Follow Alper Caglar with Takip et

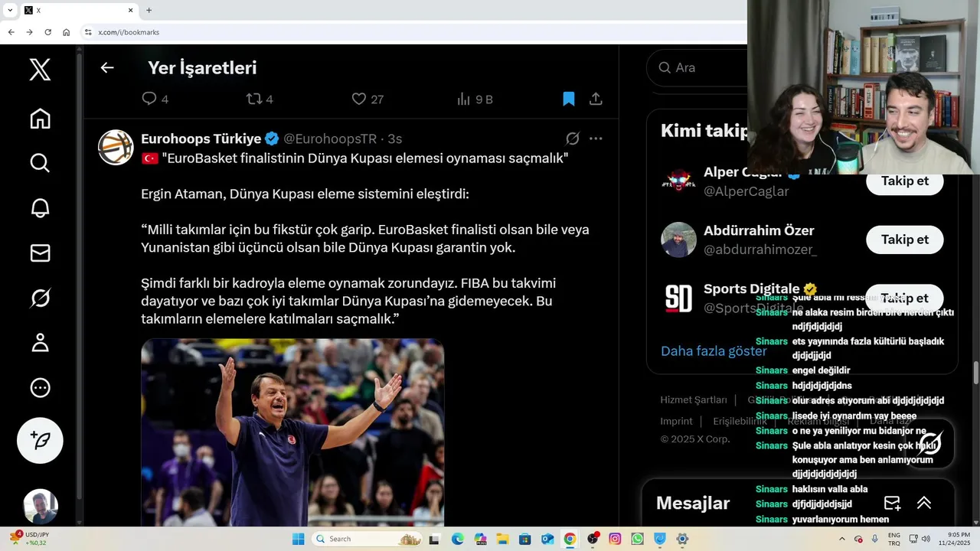(904, 181)
